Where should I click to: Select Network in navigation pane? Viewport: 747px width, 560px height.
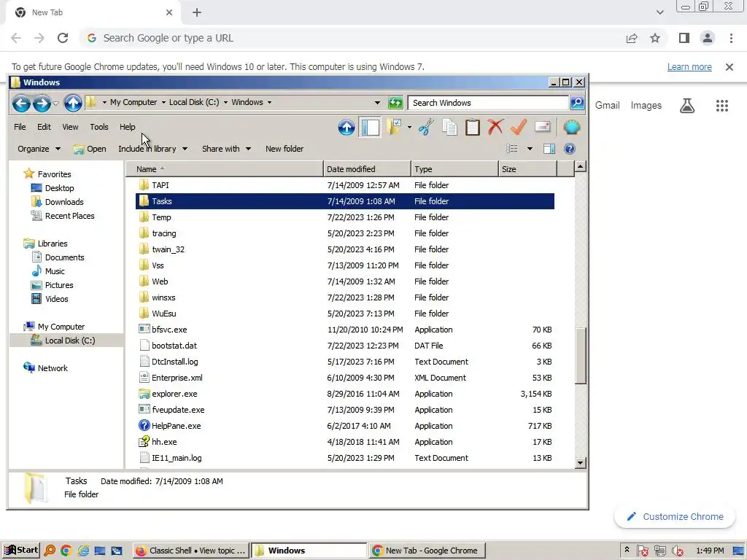click(46, 368)
